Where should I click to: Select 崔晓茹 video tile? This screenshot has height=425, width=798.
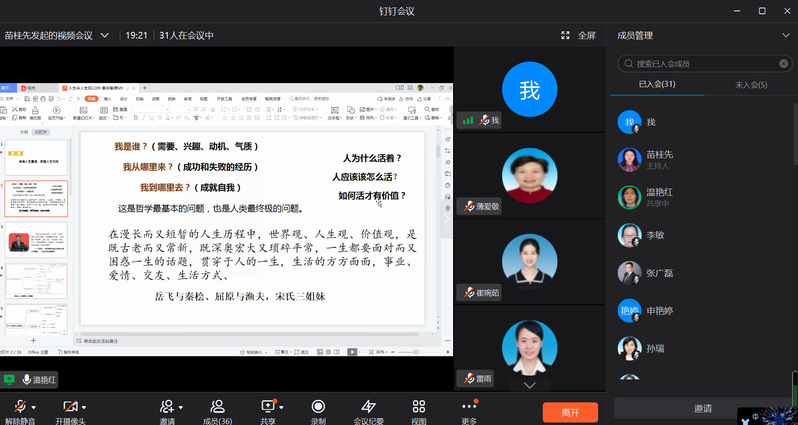pyautogui.click(x=529, y=262)
